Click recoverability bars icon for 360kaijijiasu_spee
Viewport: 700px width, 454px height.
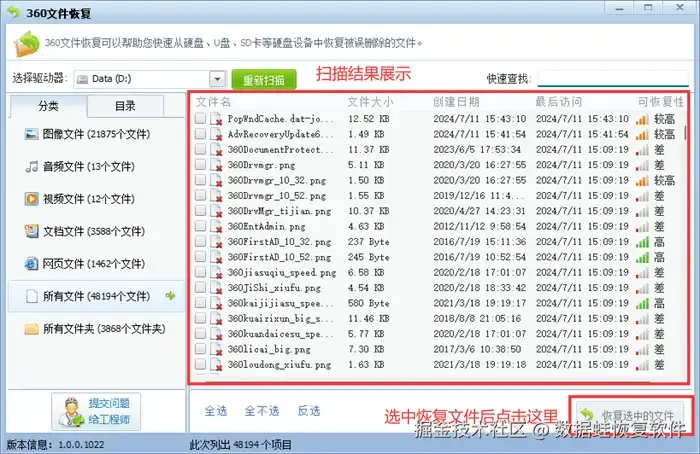642,304
